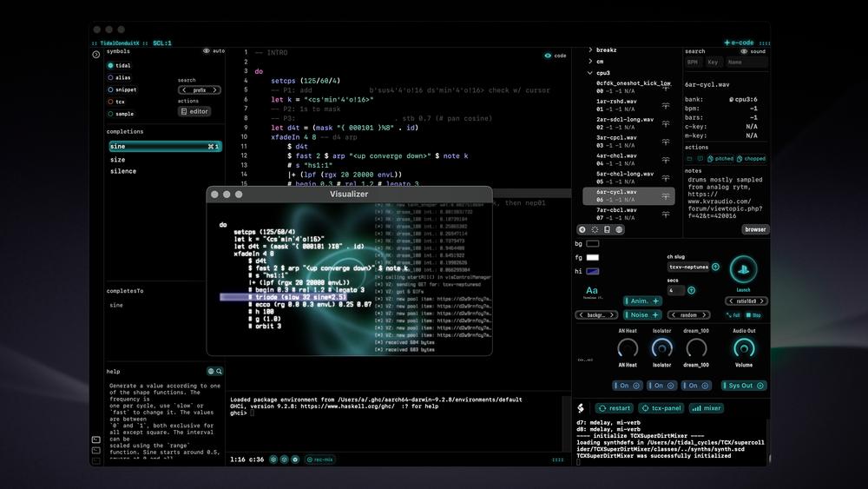Click the play icon next to 6ar-cycl.wav
The image size is (868, 489).
coord(666,196)
